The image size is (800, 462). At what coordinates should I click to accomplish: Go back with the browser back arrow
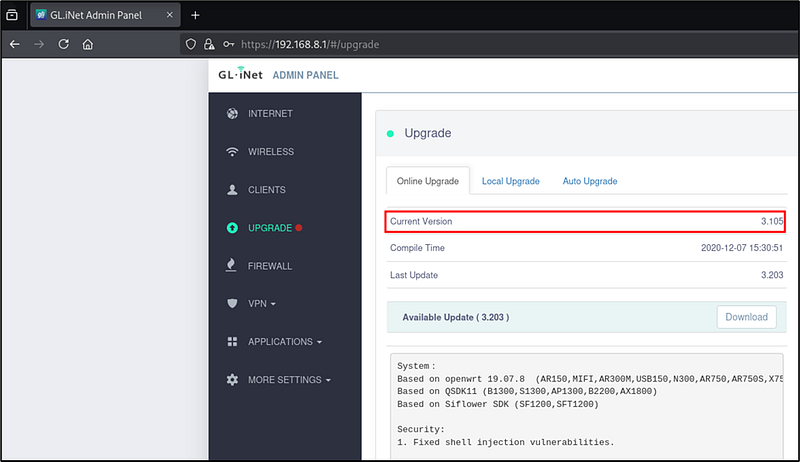(x=15, y=44)
